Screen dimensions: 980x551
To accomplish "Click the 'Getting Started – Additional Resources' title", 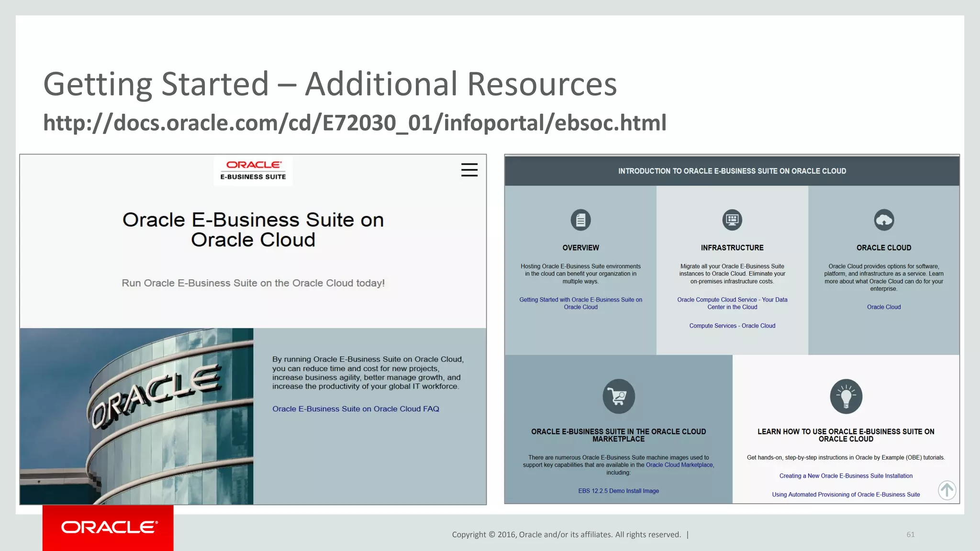I will [x=330, y=84].
